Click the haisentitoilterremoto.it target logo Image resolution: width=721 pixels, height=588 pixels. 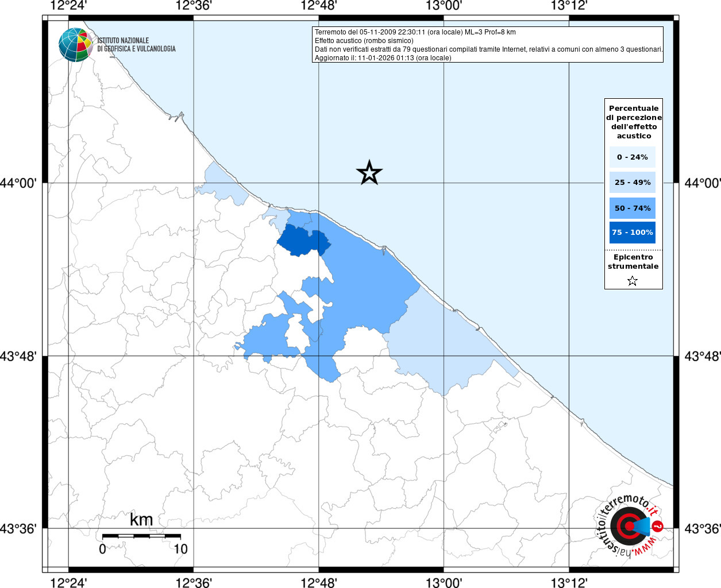tap(630, 525)
